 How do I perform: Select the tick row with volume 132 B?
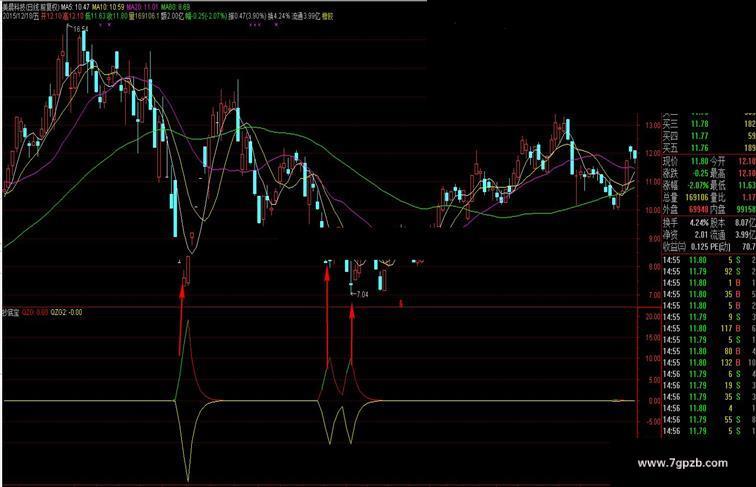tap(709, 363)
